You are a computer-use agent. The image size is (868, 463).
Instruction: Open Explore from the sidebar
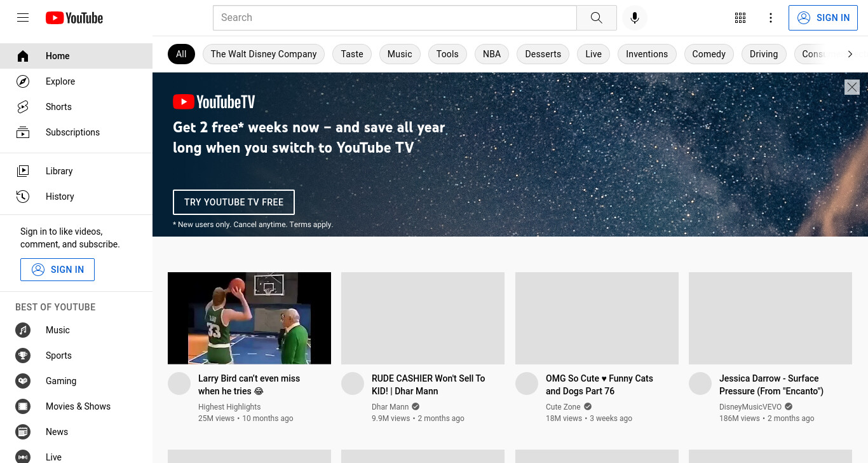(76, 81)
